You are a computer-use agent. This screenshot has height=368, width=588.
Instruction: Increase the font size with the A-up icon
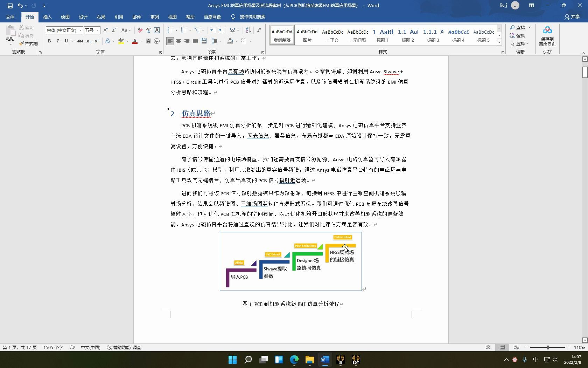coord(105,30)
